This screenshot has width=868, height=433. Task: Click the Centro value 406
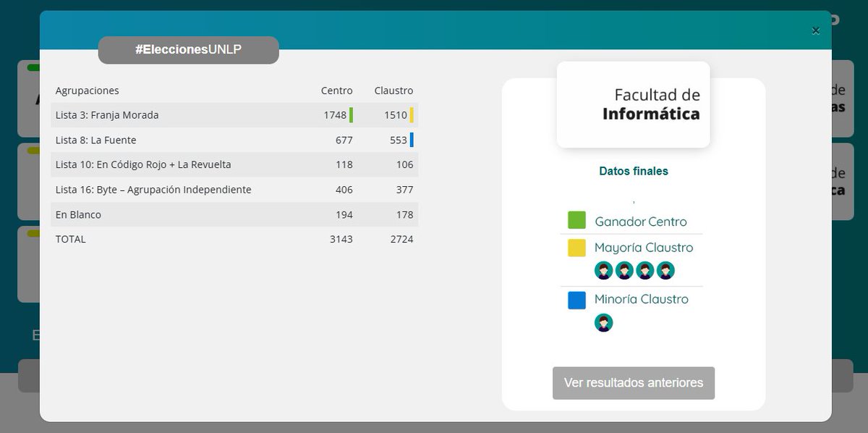[x=344, y=190]
